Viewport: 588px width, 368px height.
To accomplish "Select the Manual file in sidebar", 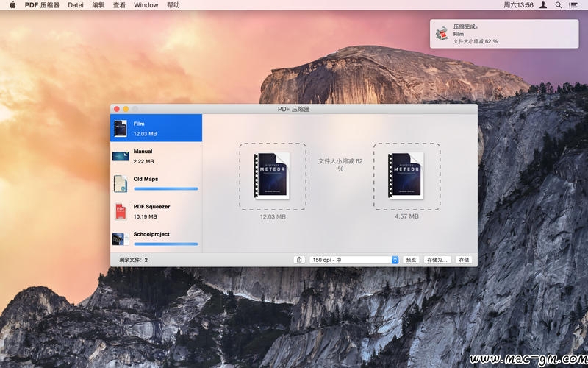I will click(156, 156).
